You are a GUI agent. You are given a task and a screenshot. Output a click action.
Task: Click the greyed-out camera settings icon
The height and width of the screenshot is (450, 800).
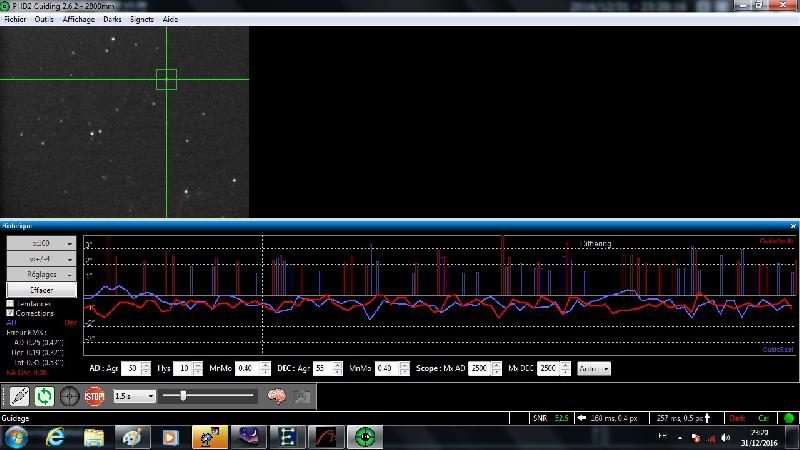[301, 396]
